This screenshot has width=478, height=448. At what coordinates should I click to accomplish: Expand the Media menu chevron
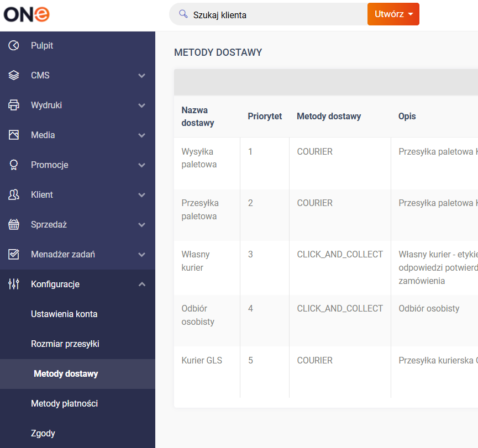[142, 135]
